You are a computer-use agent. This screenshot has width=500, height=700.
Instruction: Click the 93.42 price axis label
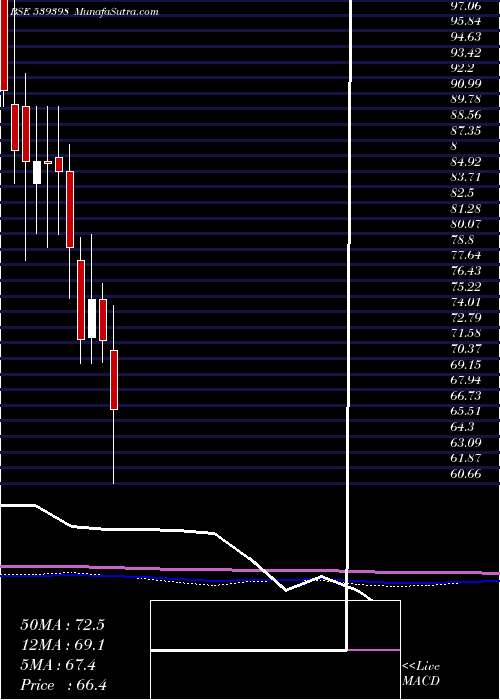coord(466,53)
